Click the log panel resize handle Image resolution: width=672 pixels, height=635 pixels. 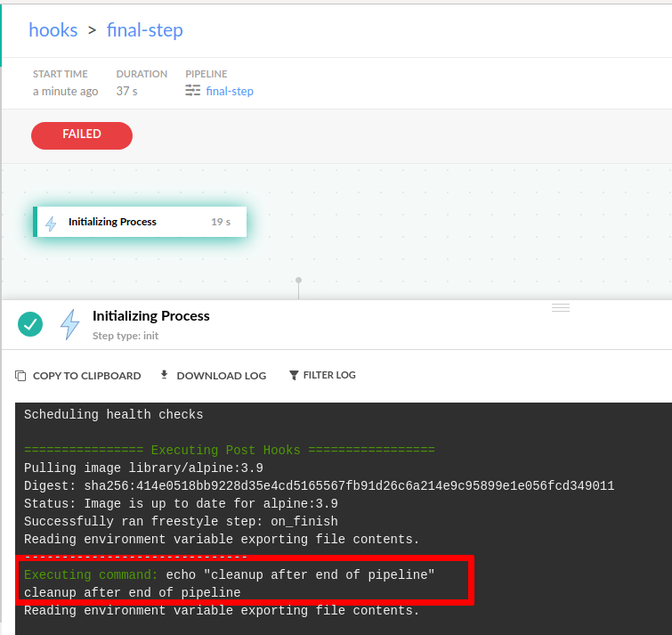coord(561,307)
